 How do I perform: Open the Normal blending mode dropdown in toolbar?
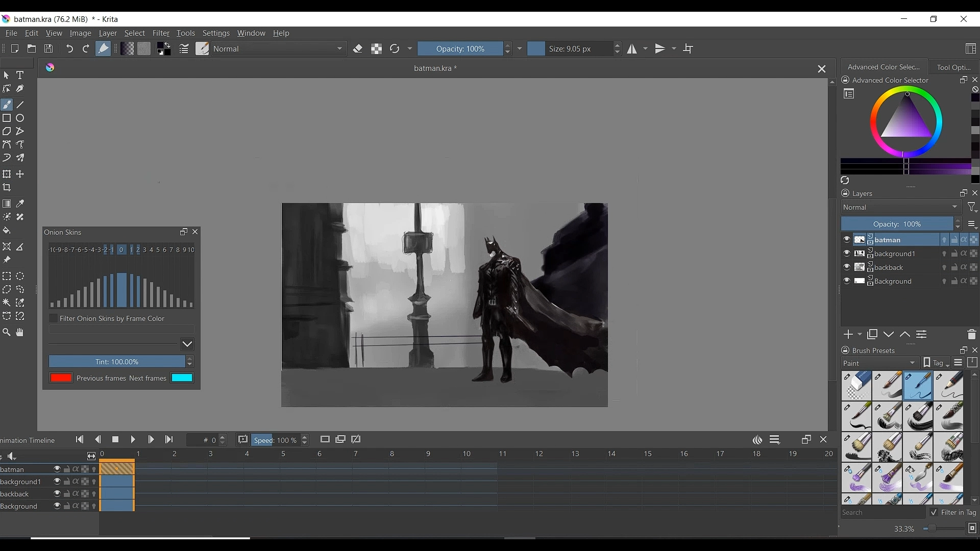tap(279, 49)
